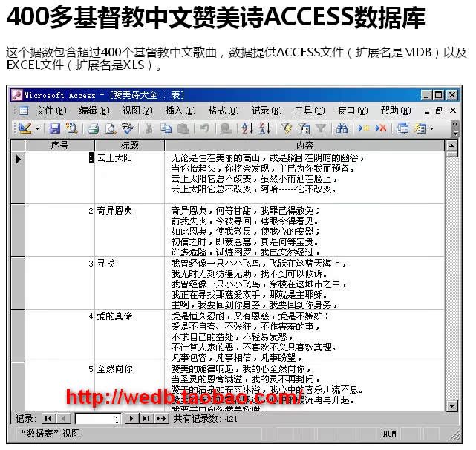Open the 编辑(E) menu
Viewport: 476px width, 450px height.
[94, 111]
